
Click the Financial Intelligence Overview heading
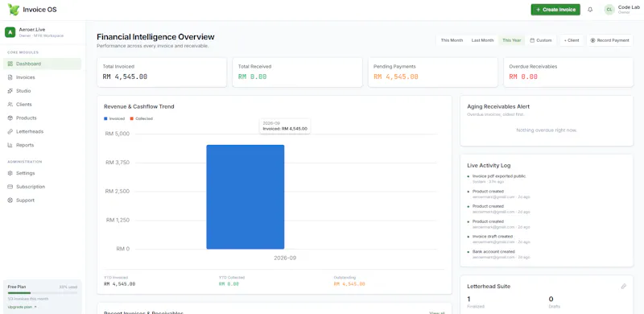click(x=155, y=36)
